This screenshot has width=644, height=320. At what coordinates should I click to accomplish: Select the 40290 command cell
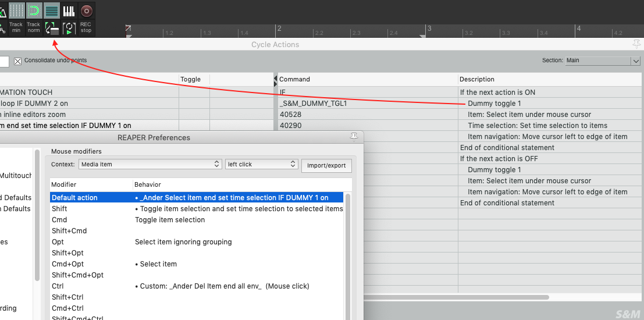pos(368,126)
